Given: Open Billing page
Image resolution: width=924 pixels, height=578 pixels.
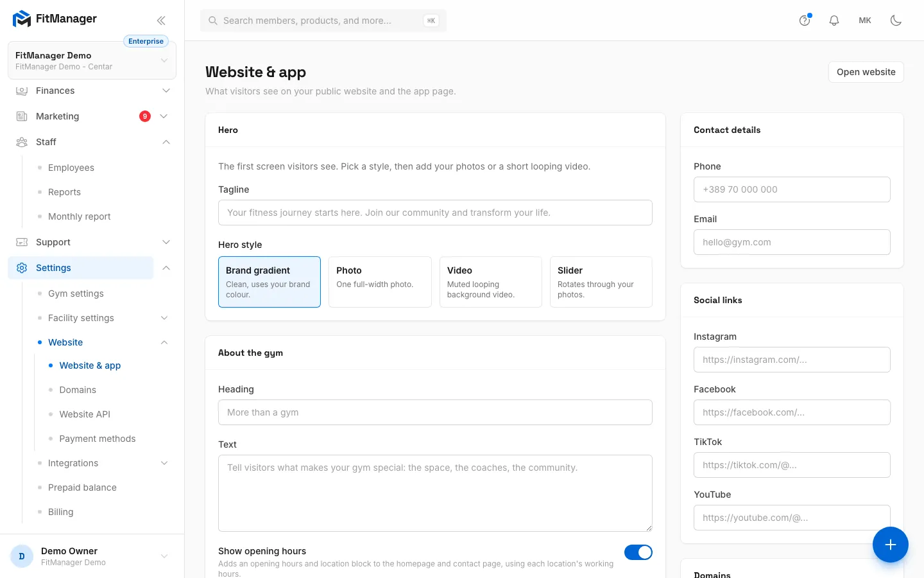Looking at the screenshot, I should tap(60, 512).
